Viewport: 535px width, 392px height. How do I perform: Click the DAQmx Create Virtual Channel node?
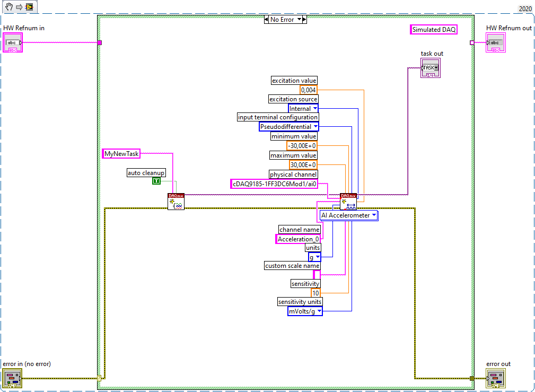point(348,202)
